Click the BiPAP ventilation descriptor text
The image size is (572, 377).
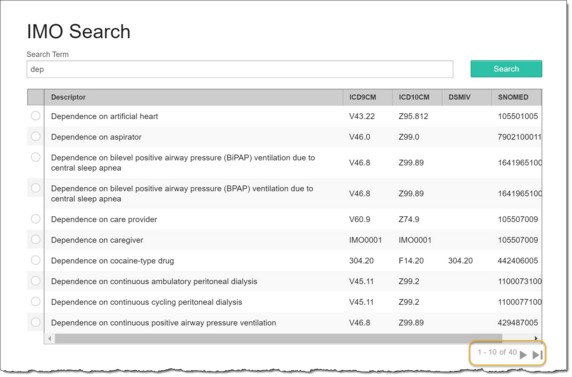coord(183,163)
